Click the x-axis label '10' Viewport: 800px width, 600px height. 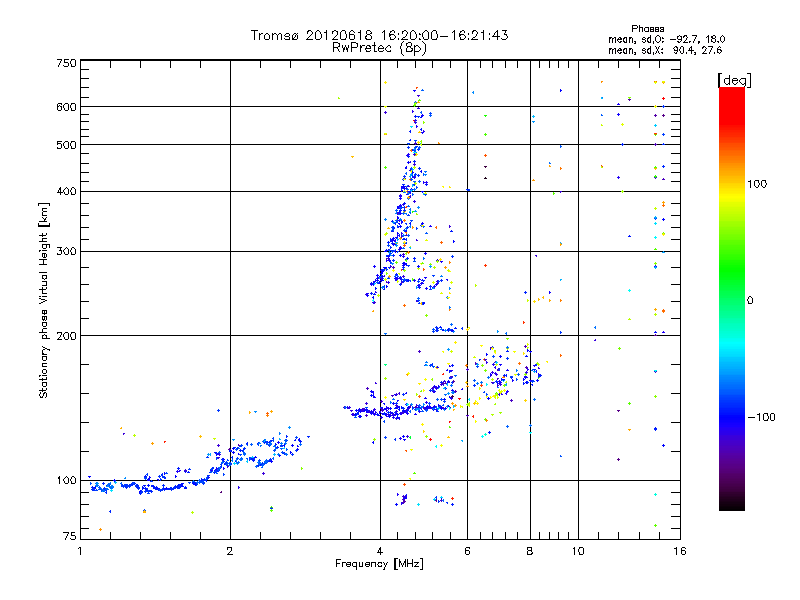click(578, 551)
